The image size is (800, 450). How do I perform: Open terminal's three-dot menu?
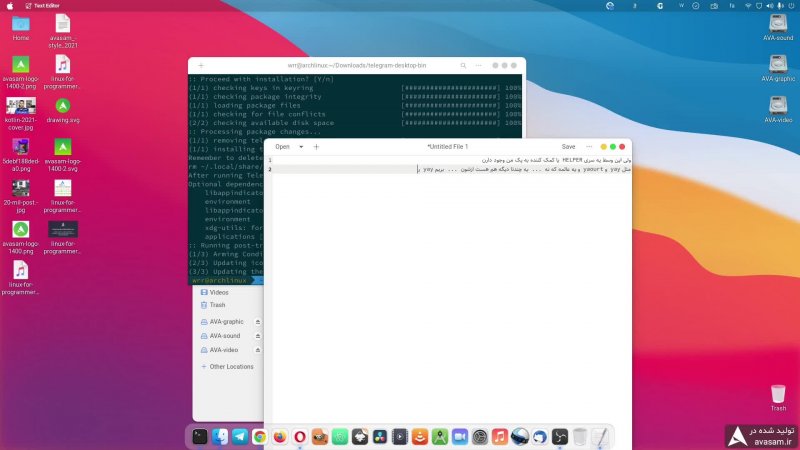point(478,65)
